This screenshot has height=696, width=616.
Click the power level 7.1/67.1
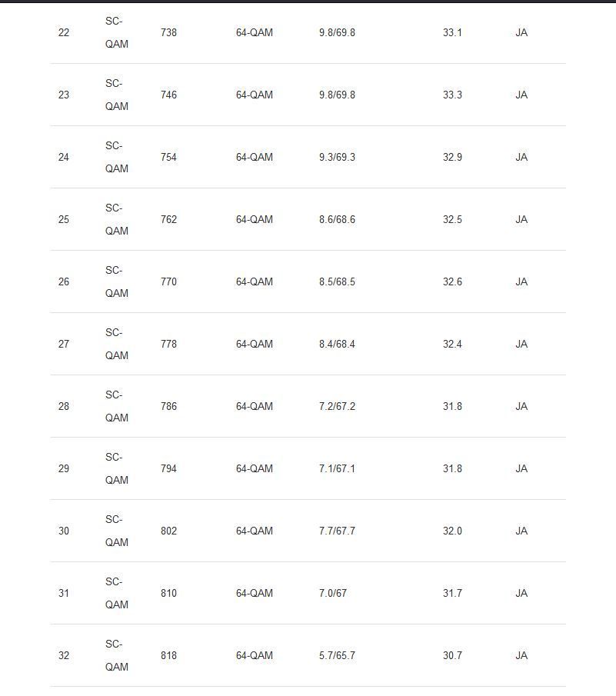[x=337, y=469]
